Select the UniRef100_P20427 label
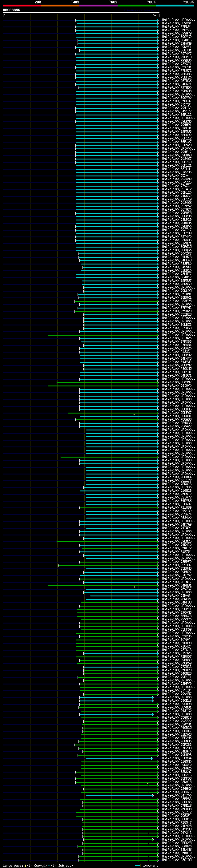The height and width of the screenshot is (868, 197). (177, 426)
